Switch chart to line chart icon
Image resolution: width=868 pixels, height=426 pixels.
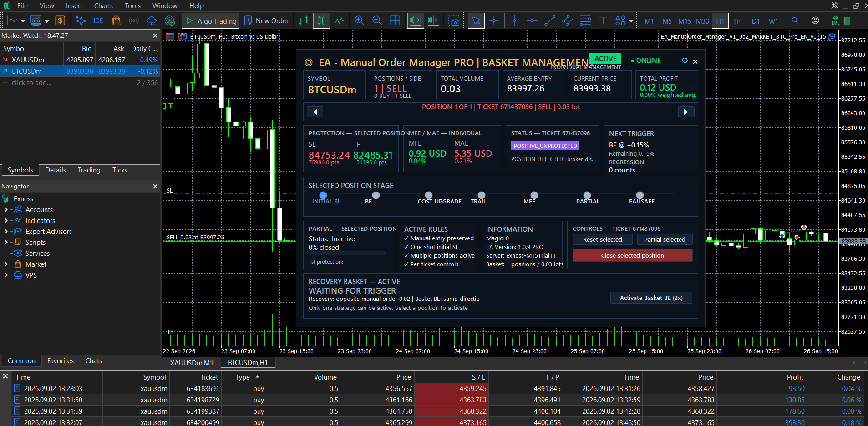339,21
